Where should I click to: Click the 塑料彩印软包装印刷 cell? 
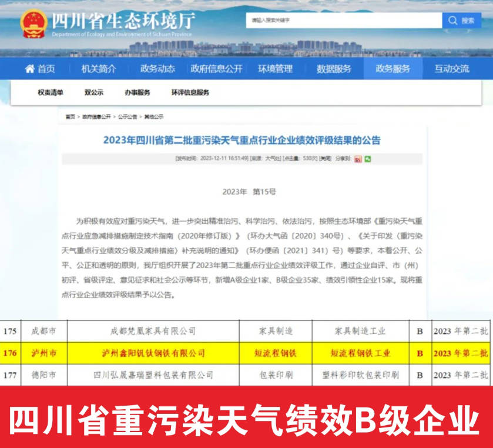point(360,375)
